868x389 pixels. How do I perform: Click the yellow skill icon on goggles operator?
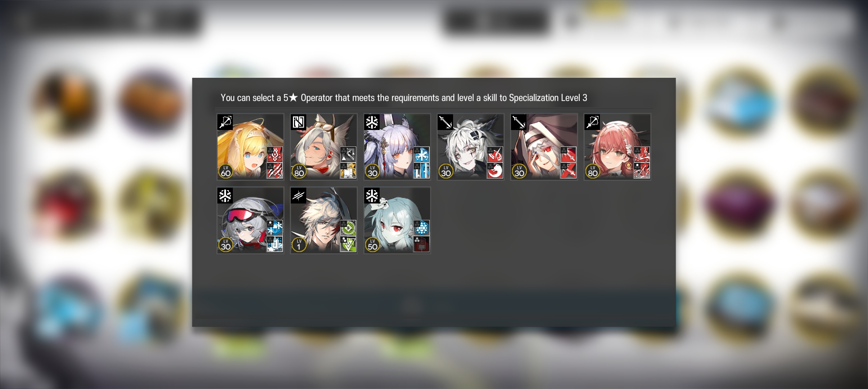[348, 170]
